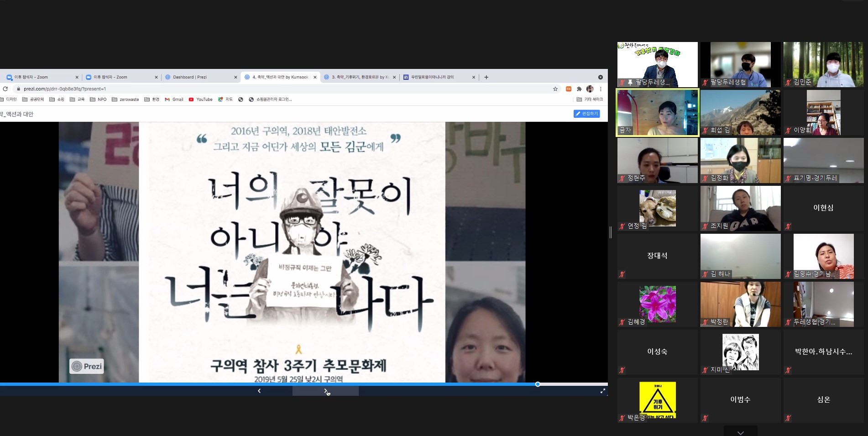Click the '심온' participant name

(x=824, y=399)
